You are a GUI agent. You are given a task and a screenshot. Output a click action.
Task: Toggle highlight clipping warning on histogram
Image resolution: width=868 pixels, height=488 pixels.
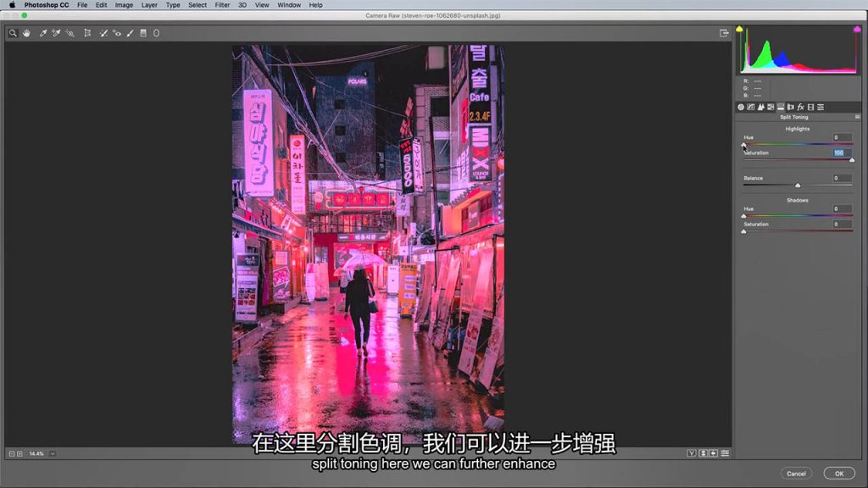857,29
